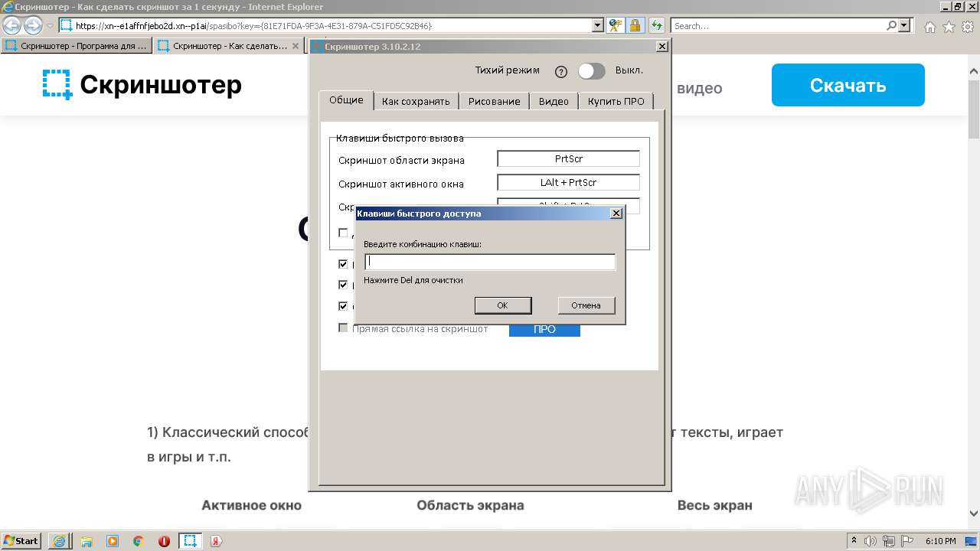Expand the address bar dropdown arrow
980x551 pixels.
tap(598, 25)
